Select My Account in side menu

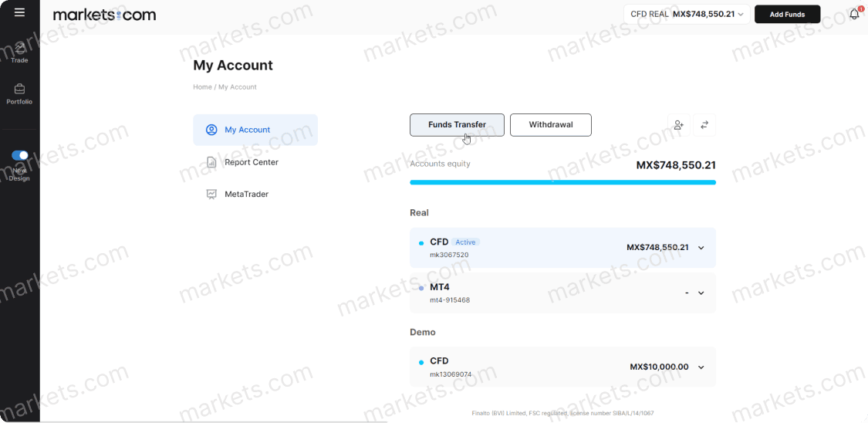tap(255, 130)
